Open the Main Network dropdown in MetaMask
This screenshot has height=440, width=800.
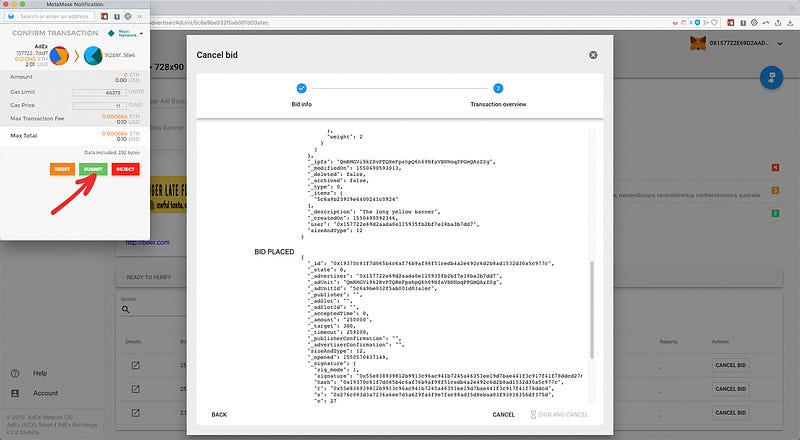126,34
